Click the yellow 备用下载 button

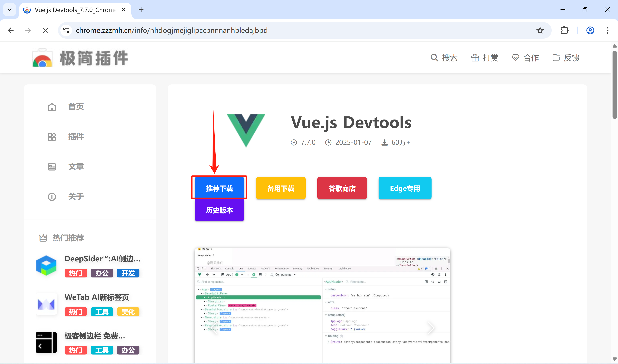tap(281, 188)
